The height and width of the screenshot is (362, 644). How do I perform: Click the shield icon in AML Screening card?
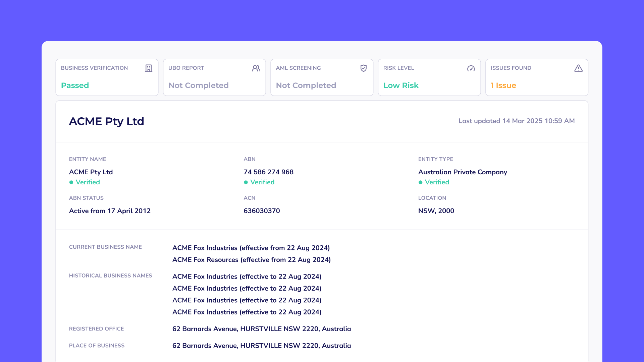pos(364,68)
